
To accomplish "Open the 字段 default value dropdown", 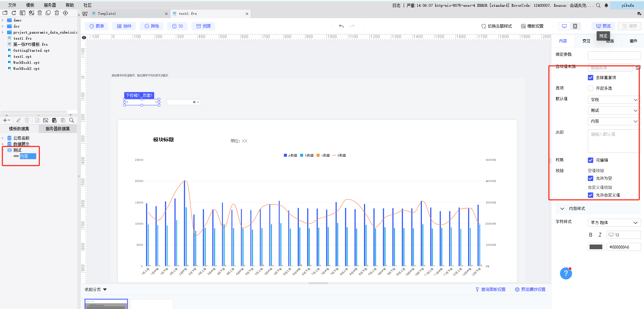I will tap(614, 100).
